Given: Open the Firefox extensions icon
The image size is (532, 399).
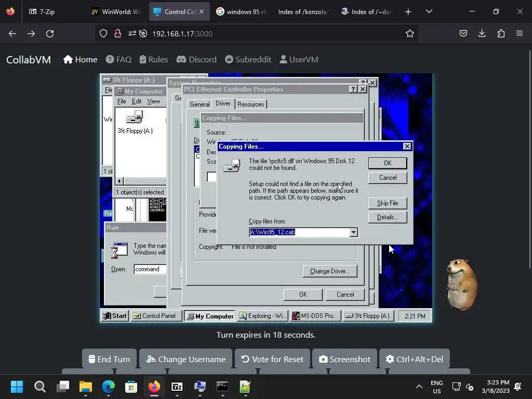Looking at the screenshot, I should coord(501,34).
